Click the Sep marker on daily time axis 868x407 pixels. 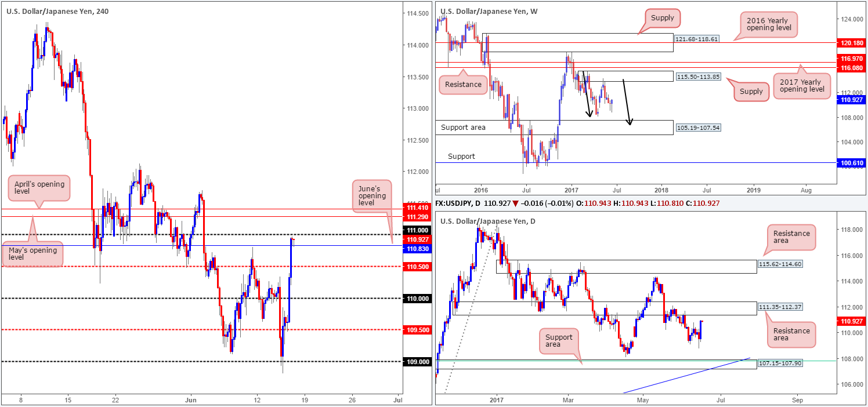797,400
